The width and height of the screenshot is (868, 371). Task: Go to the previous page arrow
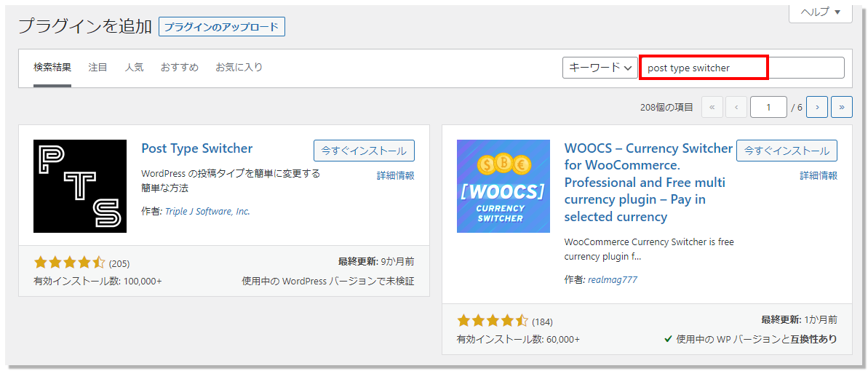click(x=736, y=108)
